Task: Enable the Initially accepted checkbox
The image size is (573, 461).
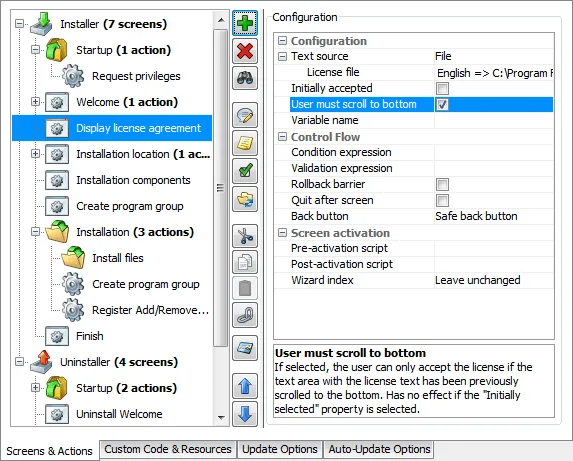Action: tap(442, 88)
